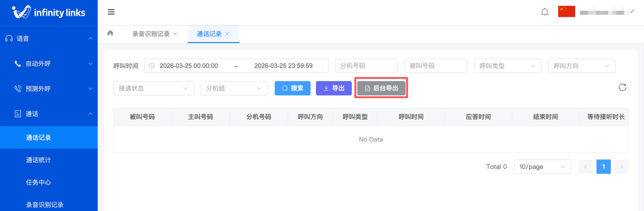This screenshot has width=644, height=211.
Task: Go to next page arrow
Action: click(621, 167)
